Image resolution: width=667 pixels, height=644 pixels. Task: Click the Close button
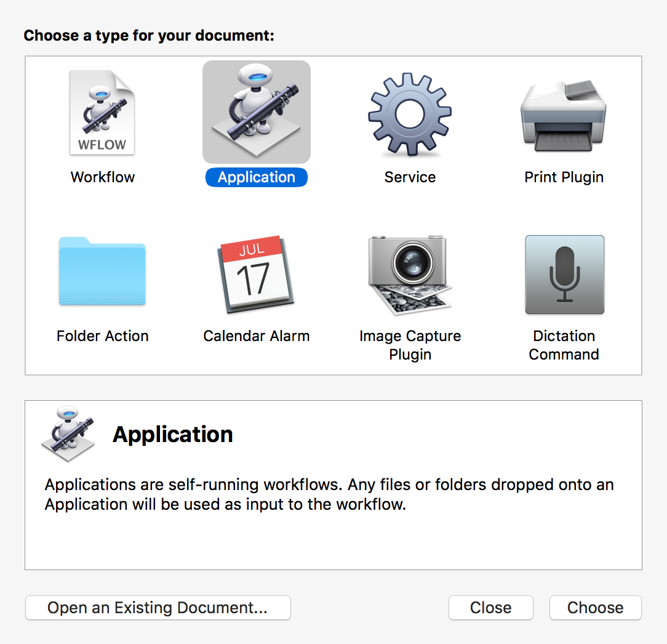point(490,608)
